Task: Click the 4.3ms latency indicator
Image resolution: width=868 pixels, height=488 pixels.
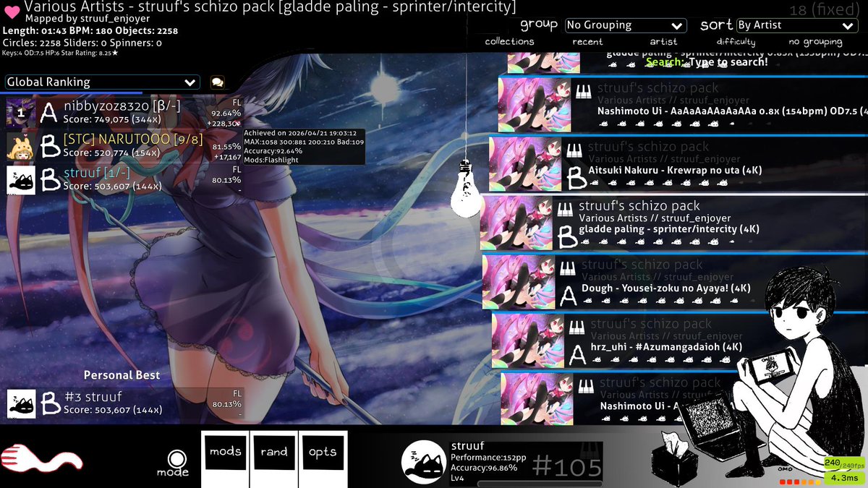Action: (844, 478)
